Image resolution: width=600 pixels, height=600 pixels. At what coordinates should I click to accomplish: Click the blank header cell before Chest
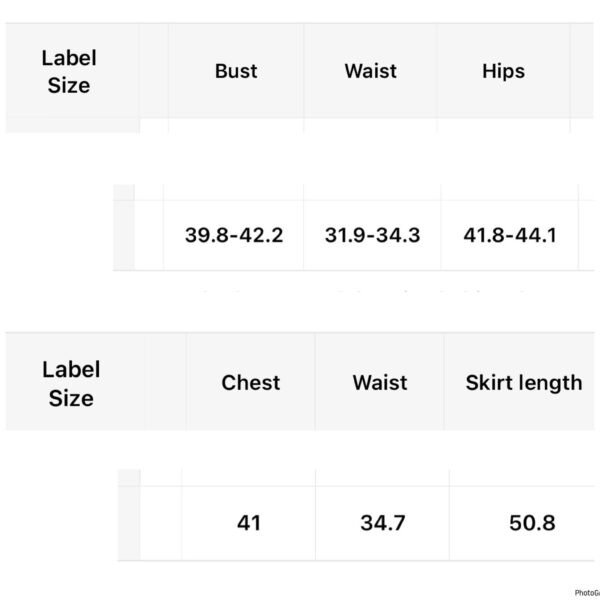click(166, 382)
